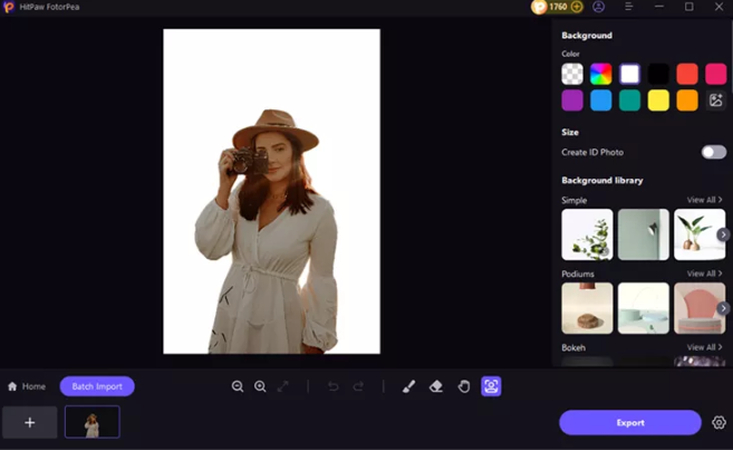Click the undo arrow icon

coord(333,386)
